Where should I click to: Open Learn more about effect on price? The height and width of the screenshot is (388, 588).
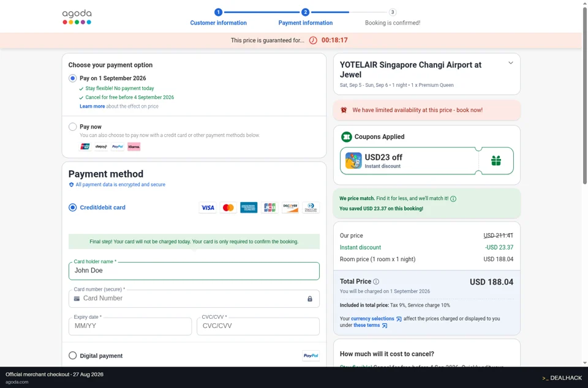coord(92,106)
